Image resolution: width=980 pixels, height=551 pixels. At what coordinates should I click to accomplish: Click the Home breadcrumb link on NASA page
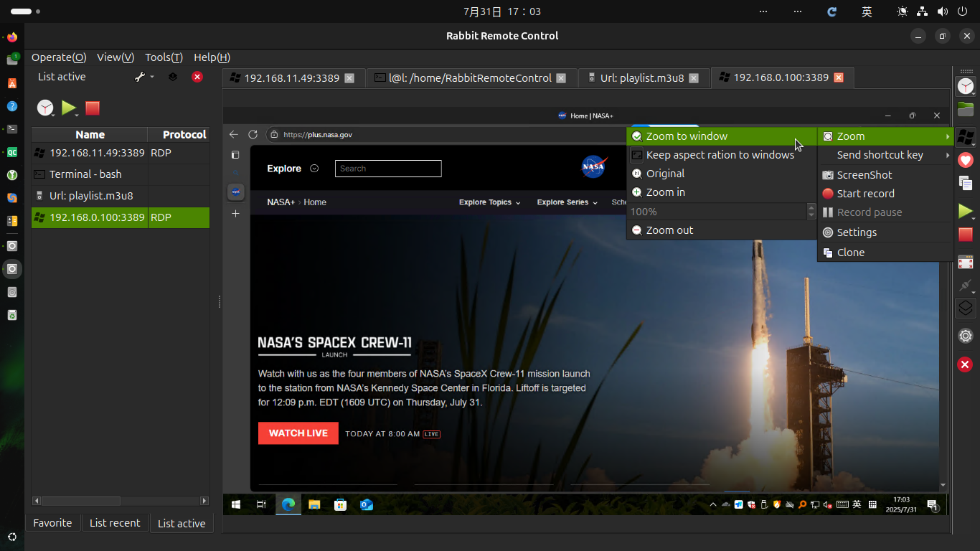[315, 202]
